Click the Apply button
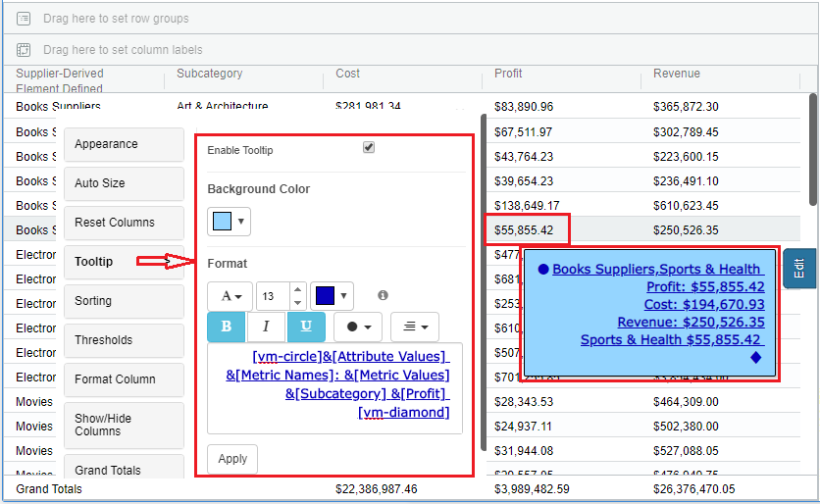This screenshot has width=820, height=504. [x=232, y=459]
